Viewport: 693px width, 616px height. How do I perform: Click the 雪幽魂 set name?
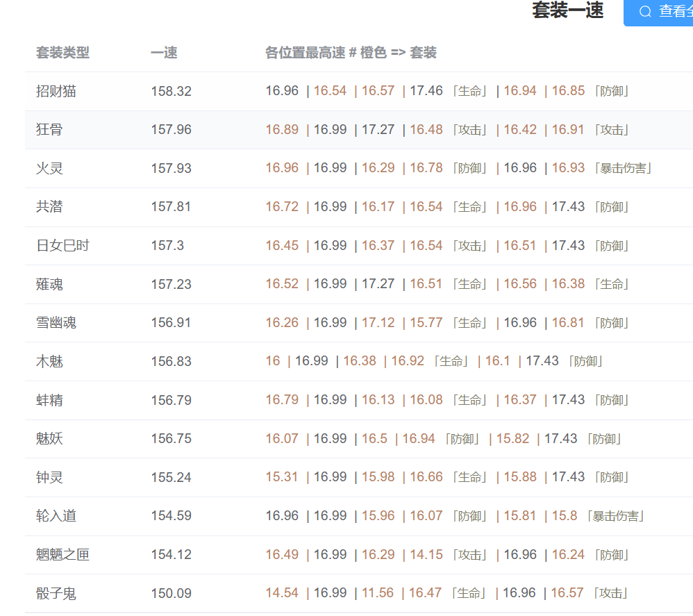coord(56,323)
